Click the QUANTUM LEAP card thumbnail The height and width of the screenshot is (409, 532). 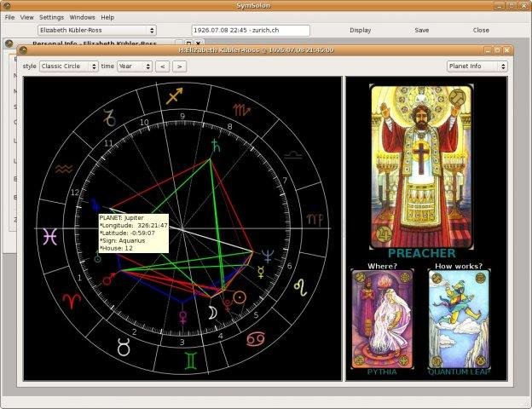point(459,320)
